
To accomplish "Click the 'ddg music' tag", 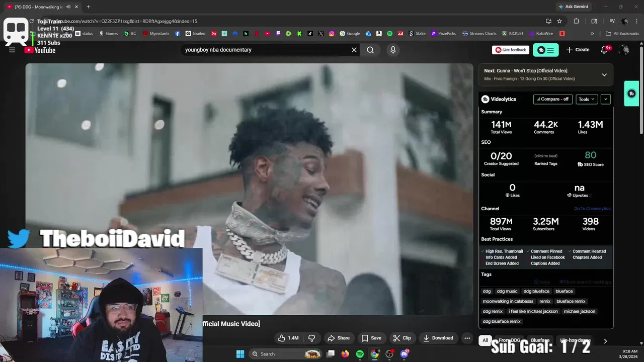I will pos(507,291).
